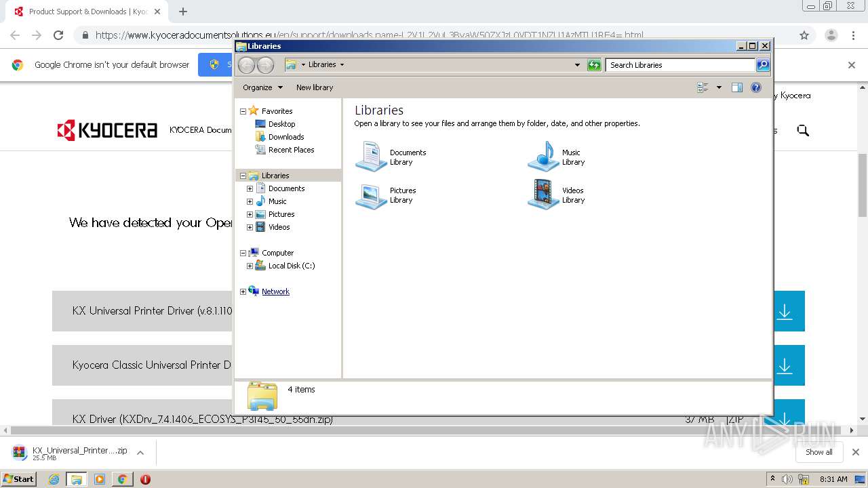Open the Videos library icon in main pane

pos(542,195)
